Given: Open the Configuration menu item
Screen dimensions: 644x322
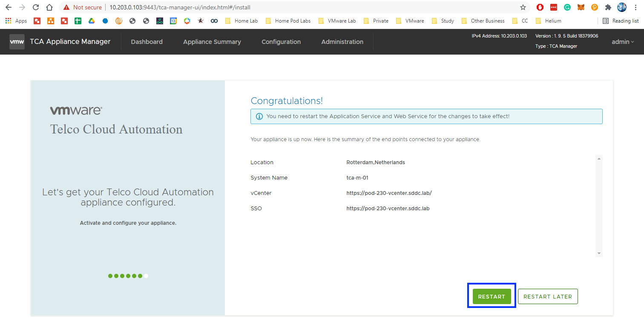Looking at the screenshot, I should [x=281, y=42].
